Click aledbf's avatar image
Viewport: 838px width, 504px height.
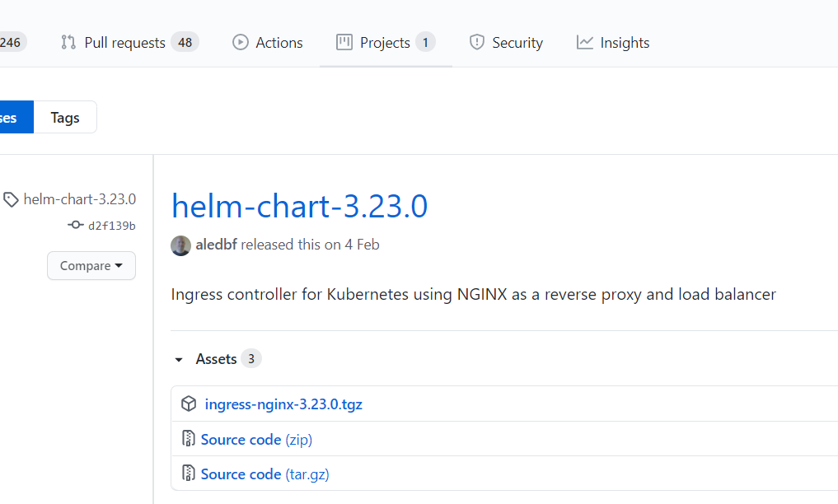pyautogui.click(x=180, y=245)
